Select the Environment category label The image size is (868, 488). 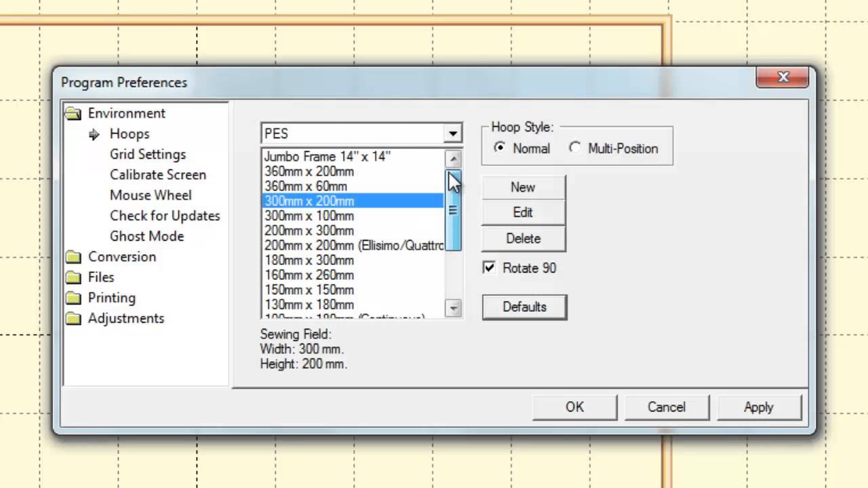pos(127,113)
